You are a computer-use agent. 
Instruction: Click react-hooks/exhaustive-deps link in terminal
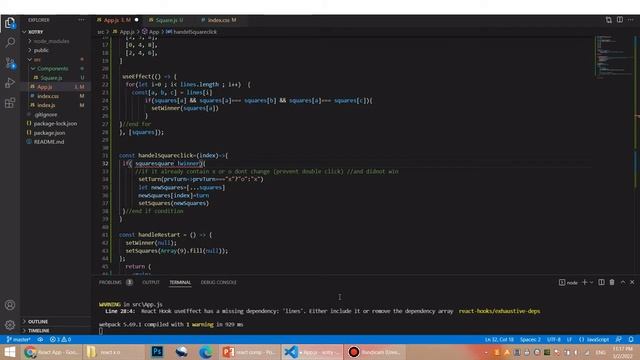click(499, 311)
